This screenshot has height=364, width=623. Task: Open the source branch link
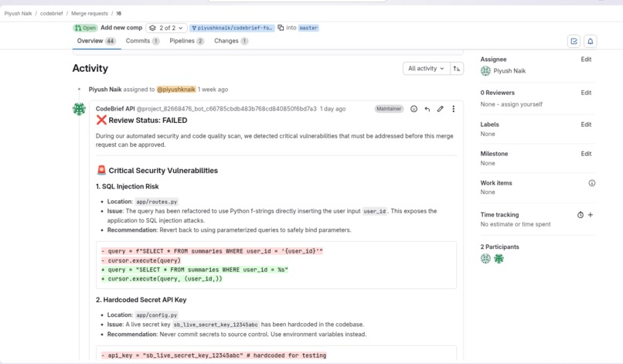(x=232, y=28)
